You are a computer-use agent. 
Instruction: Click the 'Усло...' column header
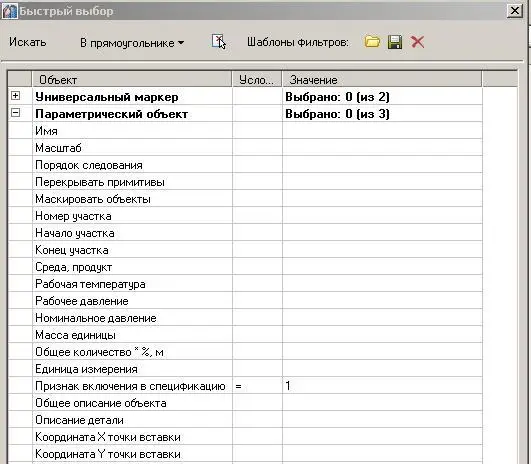[x=257, y=80]
